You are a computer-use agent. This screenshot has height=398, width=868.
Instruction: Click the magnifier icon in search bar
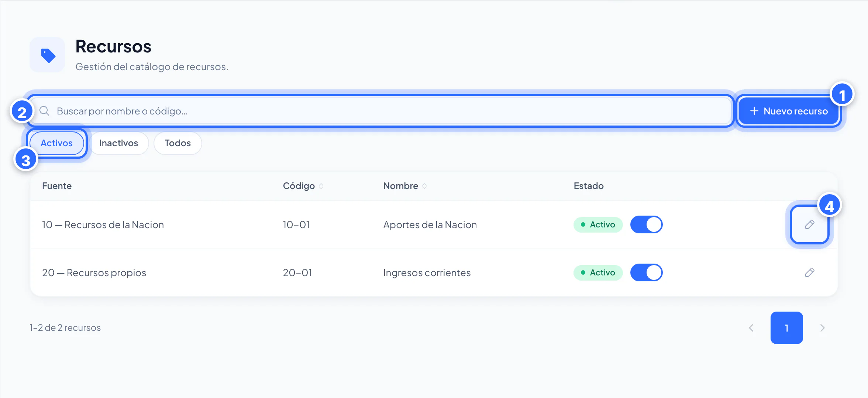[44, 111]
